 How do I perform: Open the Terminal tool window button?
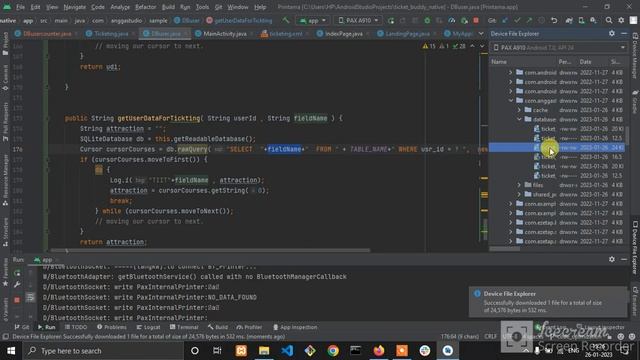[x=184, y=327]
